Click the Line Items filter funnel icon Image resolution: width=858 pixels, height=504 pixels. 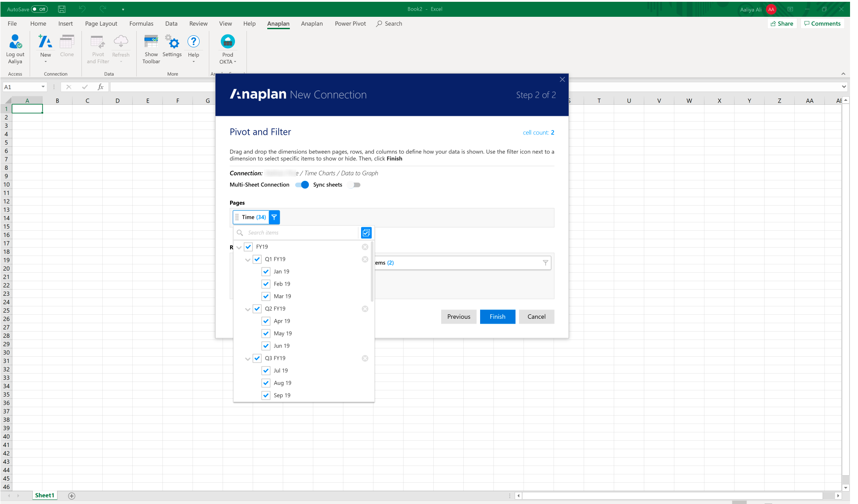(x=545, y=263)
